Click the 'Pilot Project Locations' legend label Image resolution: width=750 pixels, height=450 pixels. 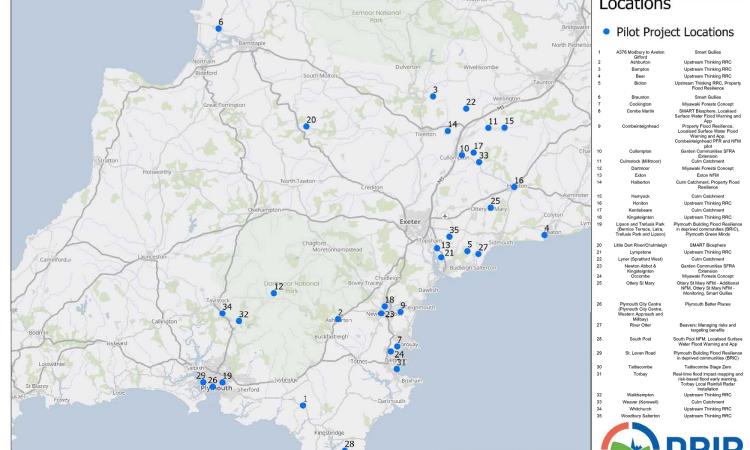point(675,32)
